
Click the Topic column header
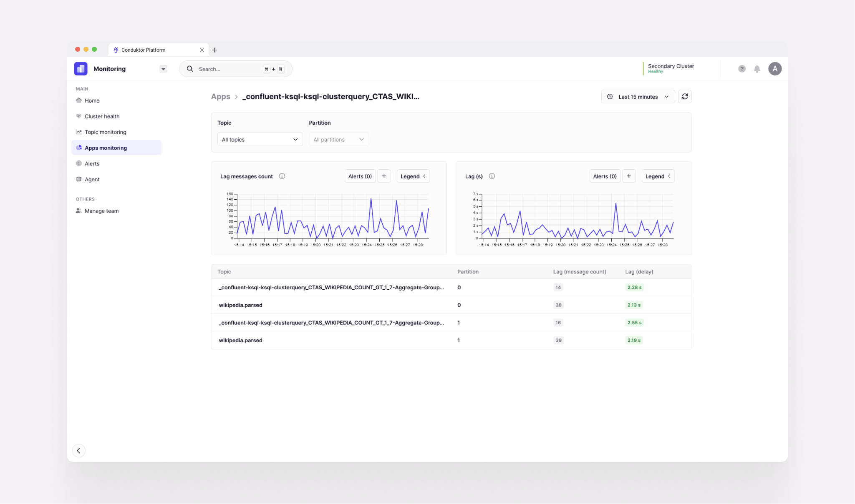pyautogui.click(x=224, y=272)
